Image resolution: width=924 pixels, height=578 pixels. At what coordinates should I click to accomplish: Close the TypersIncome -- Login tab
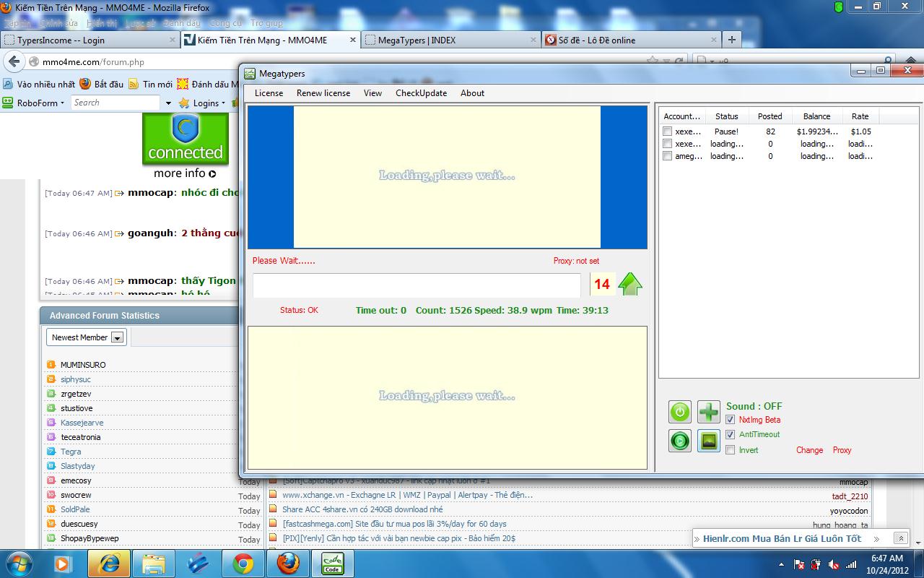click(171, 40)
